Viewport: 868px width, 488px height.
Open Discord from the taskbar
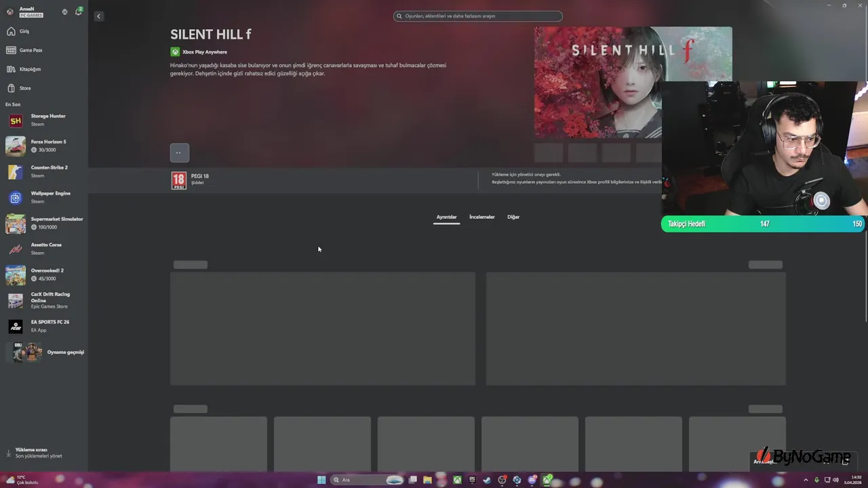click(x=532, y=480)
